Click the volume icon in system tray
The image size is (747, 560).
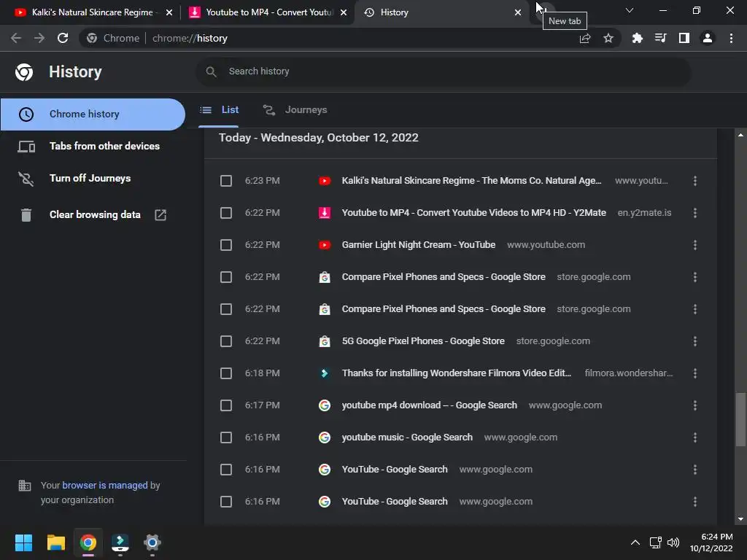coord(673,542)
